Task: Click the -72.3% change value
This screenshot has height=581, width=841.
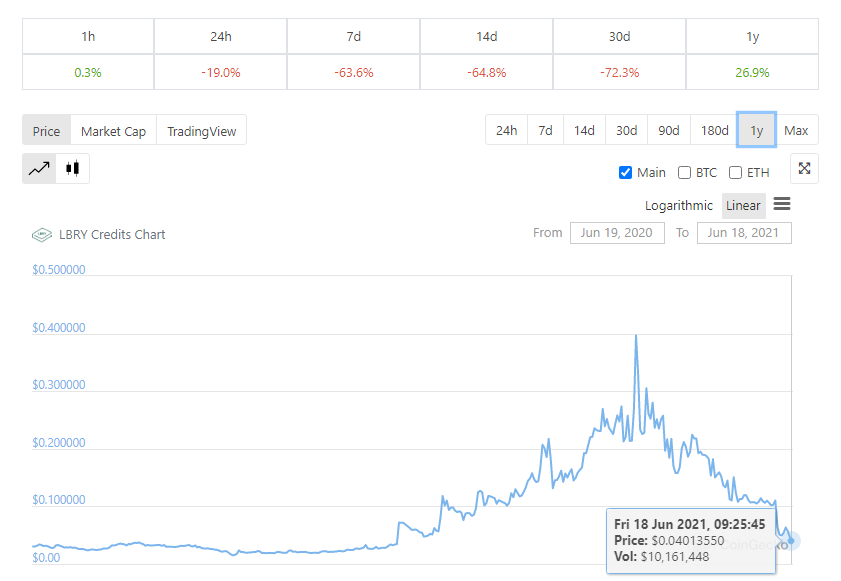Action: (x=619, y=72)
